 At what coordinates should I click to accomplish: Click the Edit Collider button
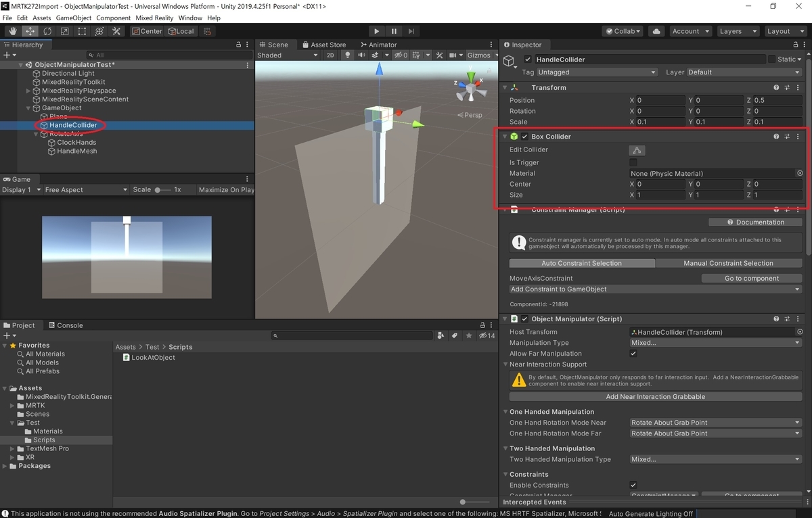point(637,150)
